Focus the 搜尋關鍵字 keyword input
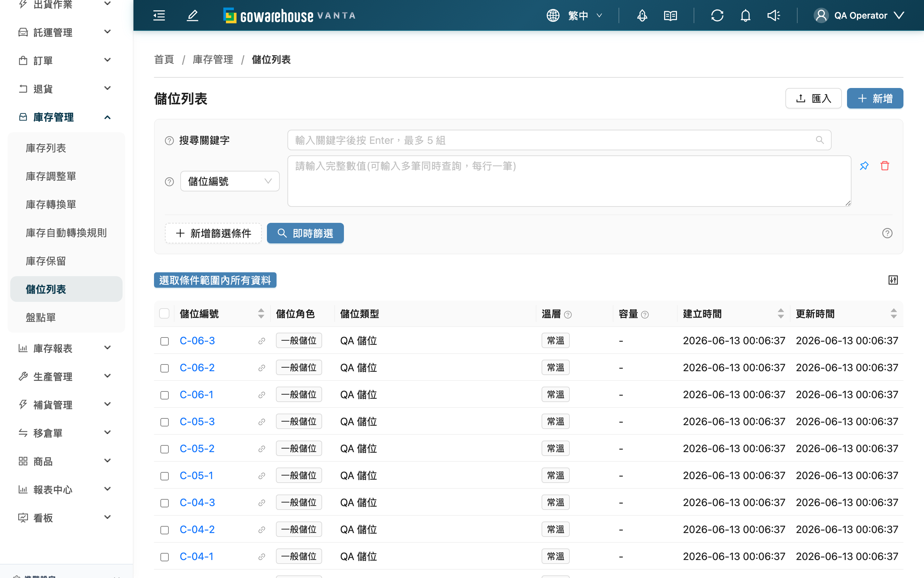The width and height of the screenshot is (924, 578). pos(559,140)
